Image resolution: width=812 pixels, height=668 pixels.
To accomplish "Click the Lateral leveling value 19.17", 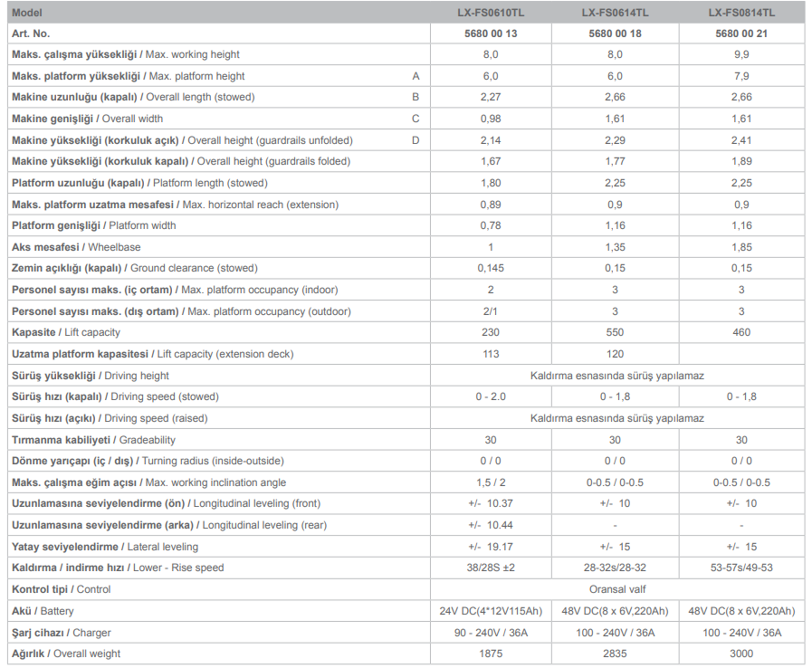I will (x=490, y=547).
